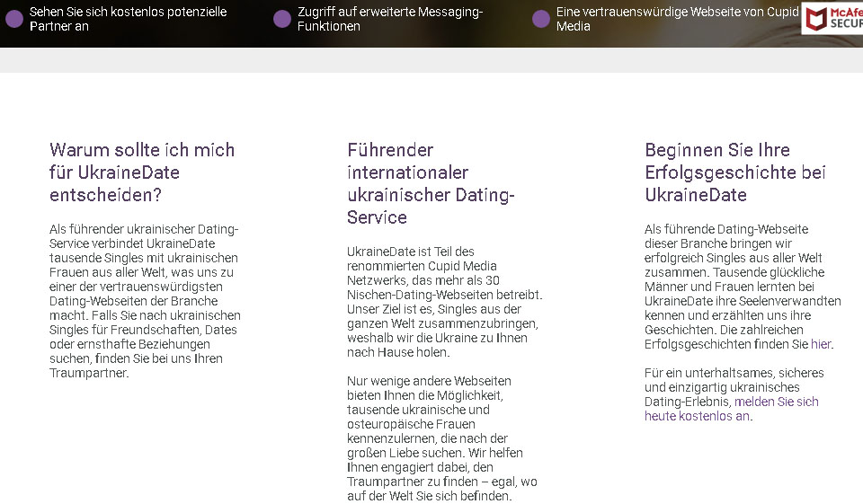
Task: Click the purple bullet beside "Sehen Sie sich kostenlos"
Action: (x=14, y=19)
